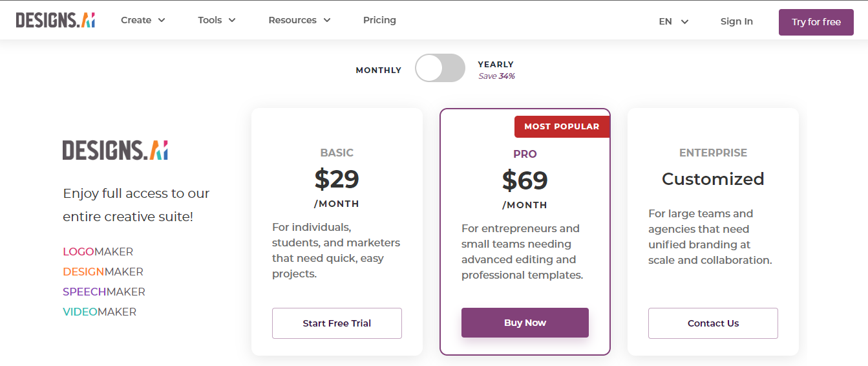
Task: Select the MONTHLY billing label
Action: click(x=378, y=70)
